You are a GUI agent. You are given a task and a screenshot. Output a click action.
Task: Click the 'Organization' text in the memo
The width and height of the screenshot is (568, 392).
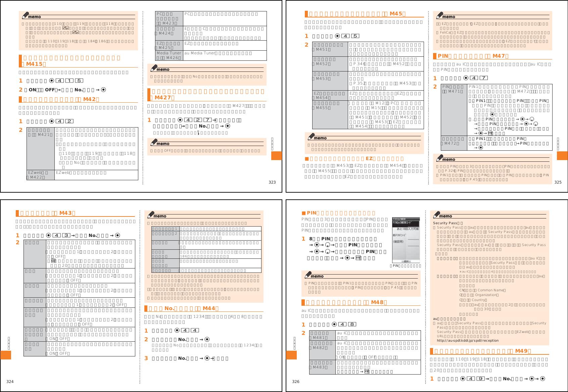(x=486, y=295)
